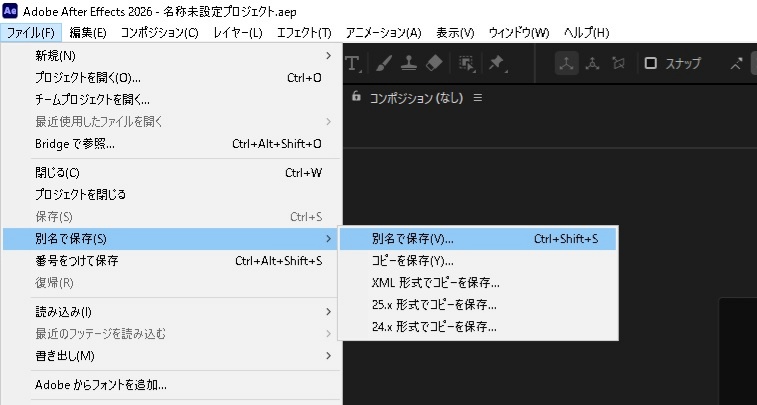Choose 閉じる(C) menu entry
757x405 pixels.
click(x=171, y=173)
